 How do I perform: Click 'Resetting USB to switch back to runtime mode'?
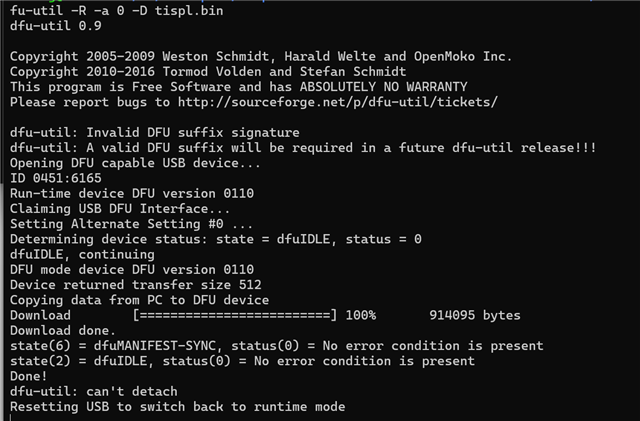[x=177, y=407]
